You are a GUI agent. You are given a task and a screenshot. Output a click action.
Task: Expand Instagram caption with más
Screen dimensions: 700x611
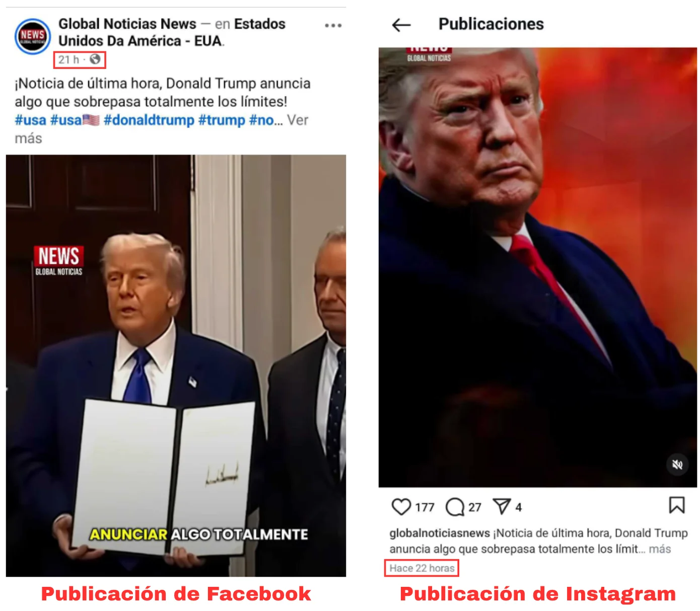(660, 549)
